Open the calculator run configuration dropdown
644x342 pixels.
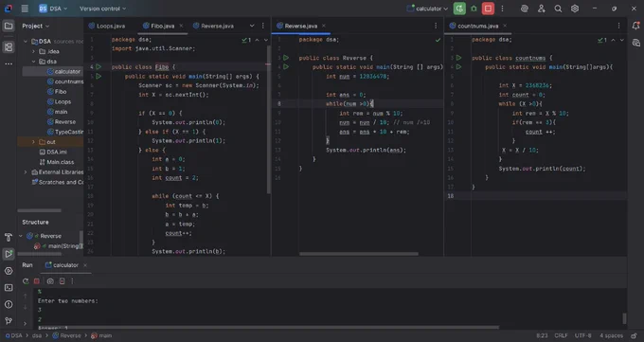[x=427, y=9]
